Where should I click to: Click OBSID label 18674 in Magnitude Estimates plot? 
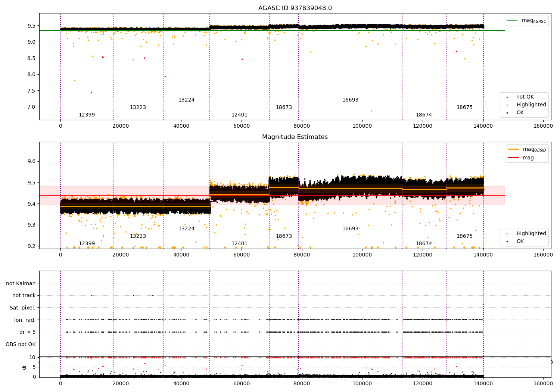point(424,244)
